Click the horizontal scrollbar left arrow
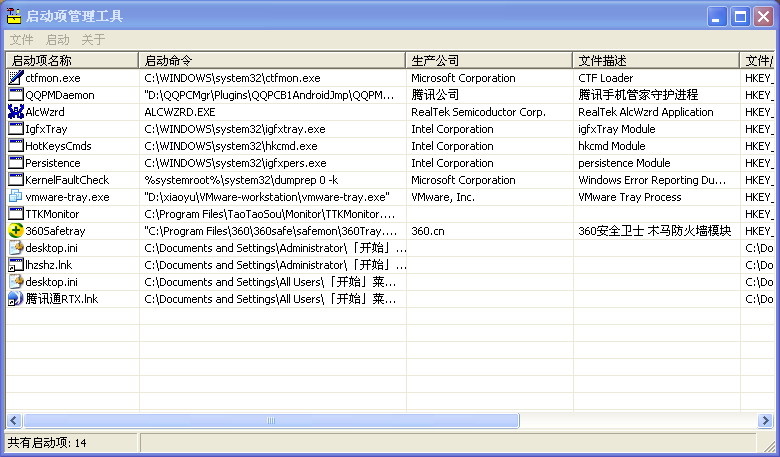This screenshot has height=457, width=780. click(x=13, y=420)
